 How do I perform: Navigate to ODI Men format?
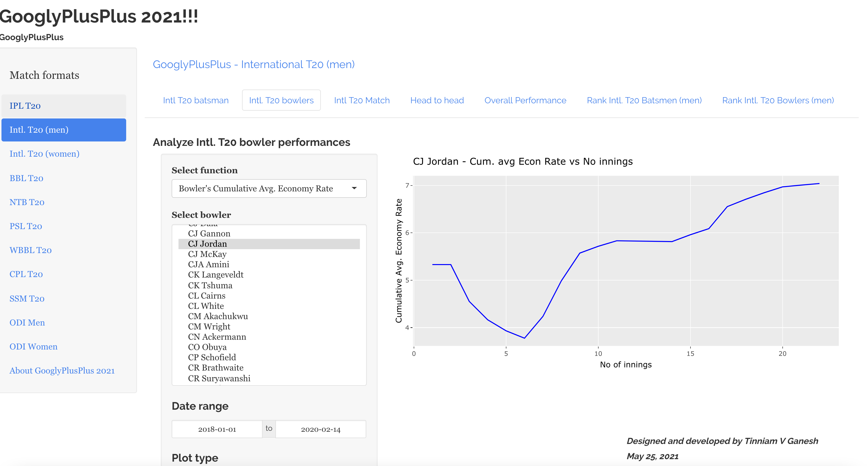(x=27, y=323)
